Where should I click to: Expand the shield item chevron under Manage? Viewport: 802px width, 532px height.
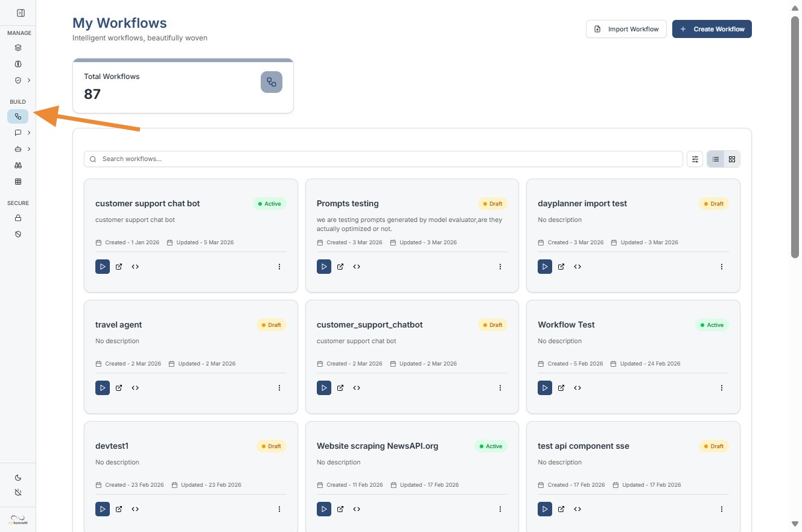29,80
